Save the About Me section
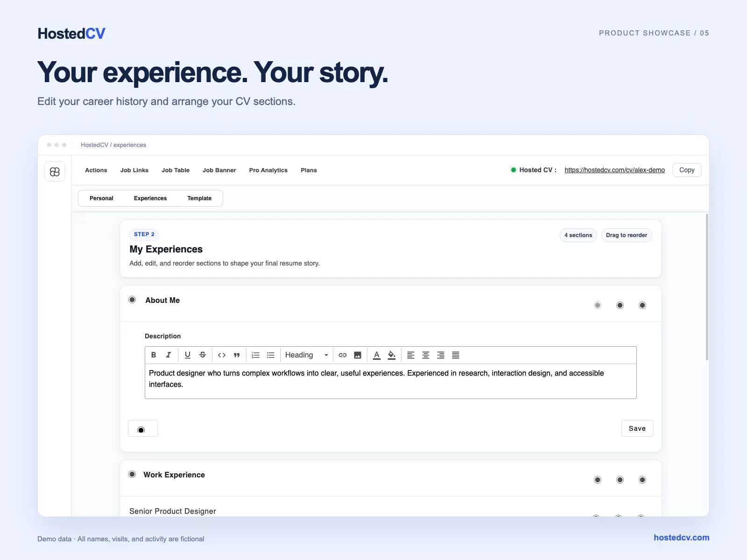 637,428
